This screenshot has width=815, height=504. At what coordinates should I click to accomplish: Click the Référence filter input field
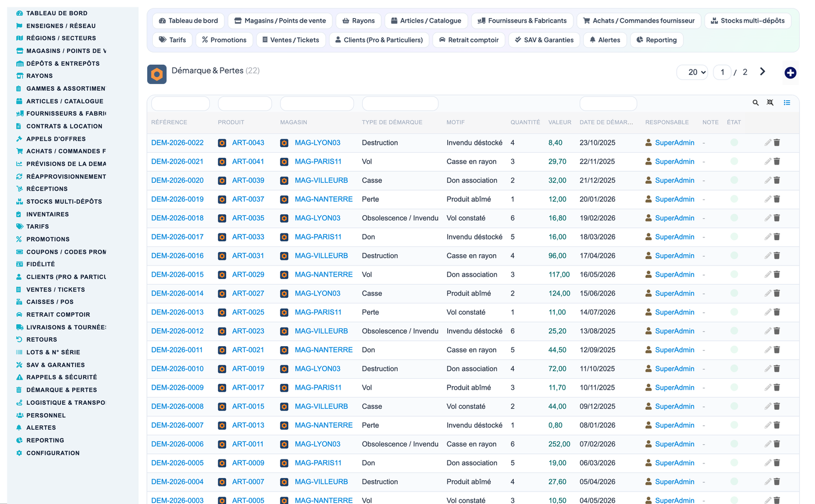point(180,104)
